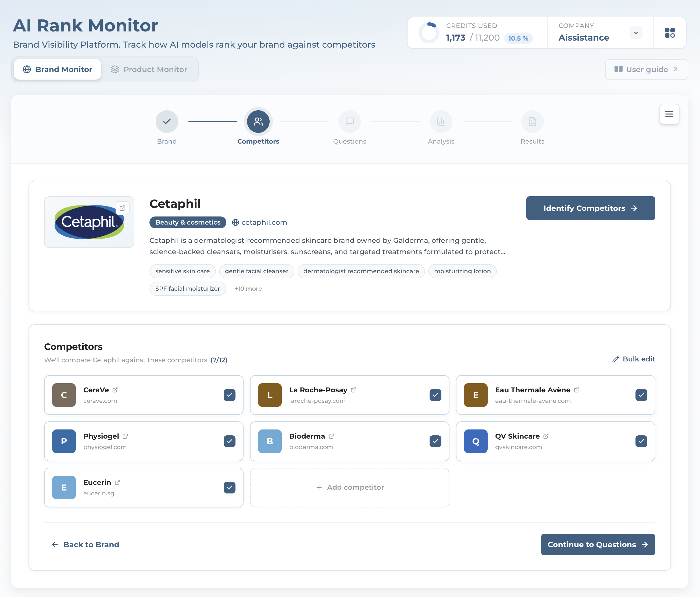Jump to the Questions step label
This screenshot has height=597, width=700.
[350, 141]
